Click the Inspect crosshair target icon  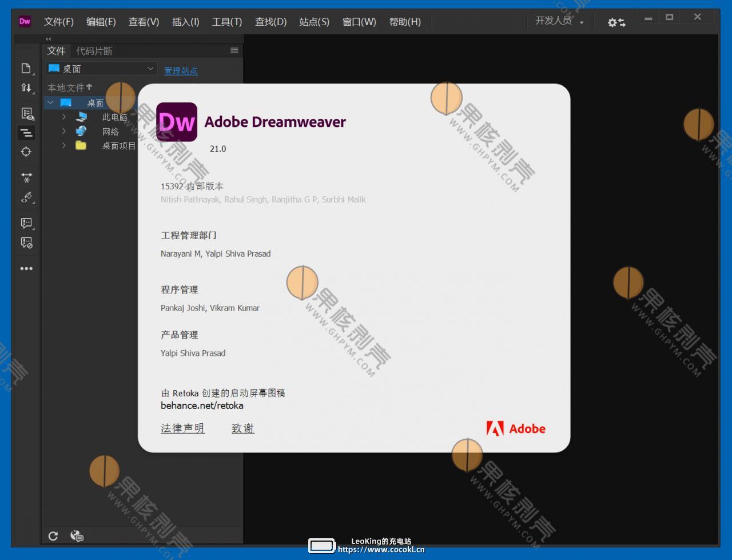click(26, 152)
